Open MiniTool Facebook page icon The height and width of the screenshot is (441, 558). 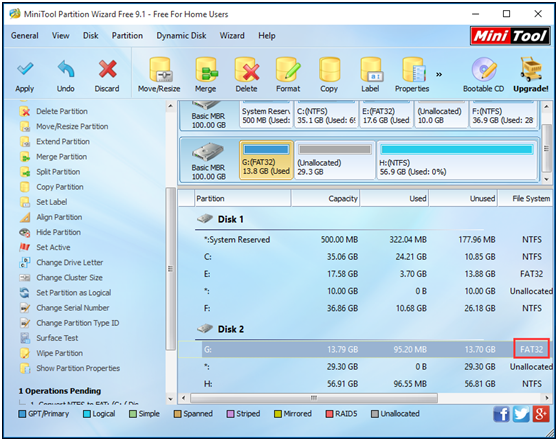click(x=501, y=414)
